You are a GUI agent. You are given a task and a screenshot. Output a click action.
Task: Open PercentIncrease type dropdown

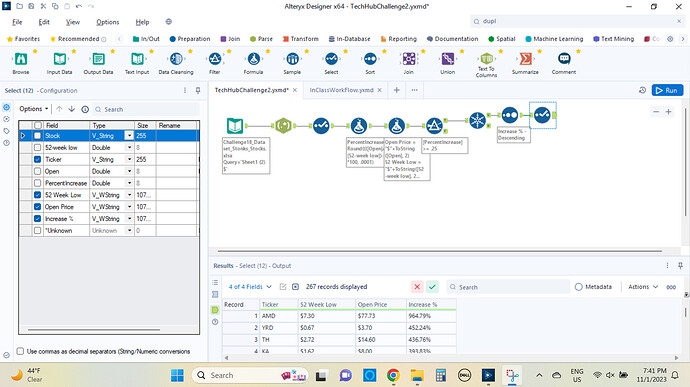129,183
